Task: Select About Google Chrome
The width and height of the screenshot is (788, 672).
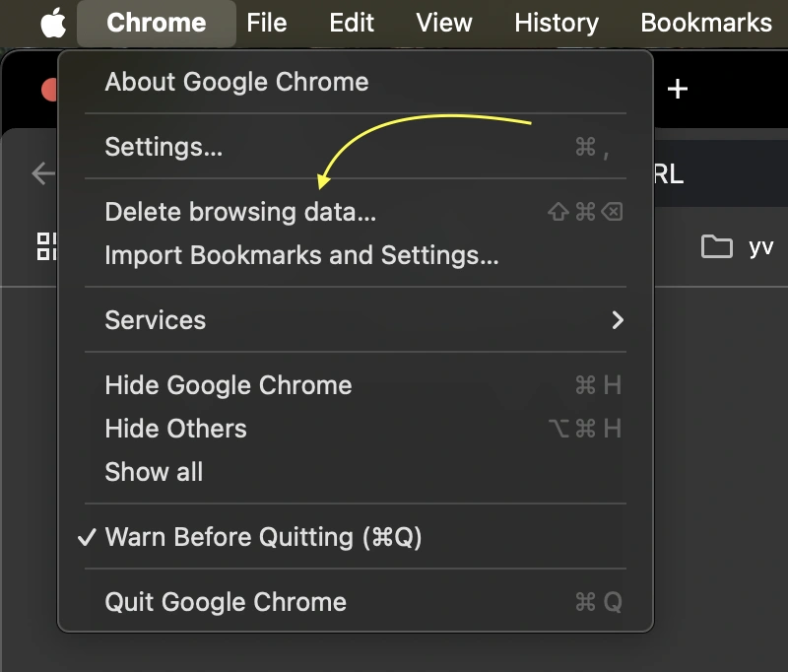Action: [356, 82]
